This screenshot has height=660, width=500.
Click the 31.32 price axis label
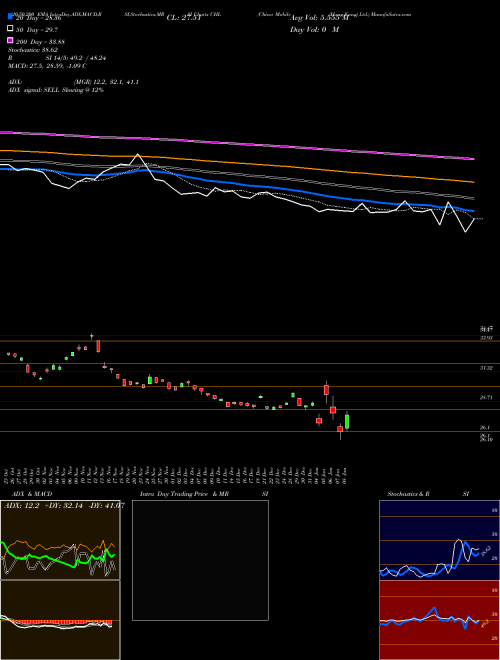click(486, 368)
